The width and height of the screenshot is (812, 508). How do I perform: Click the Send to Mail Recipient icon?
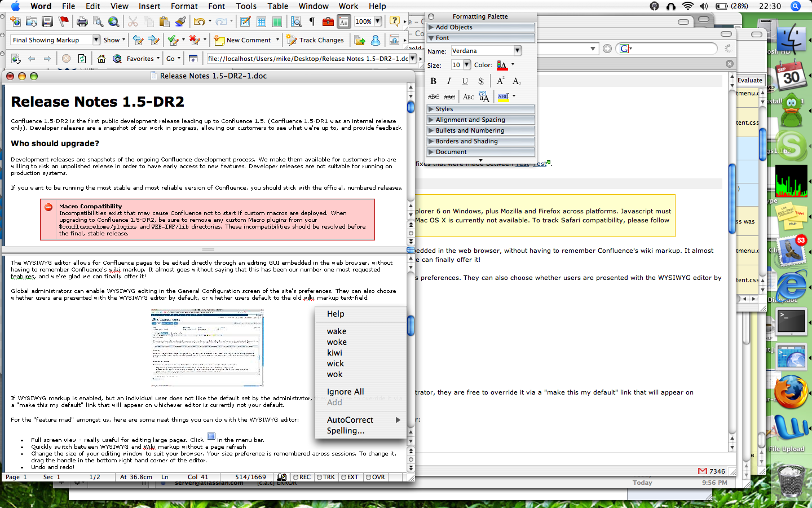tap(360, 40)
